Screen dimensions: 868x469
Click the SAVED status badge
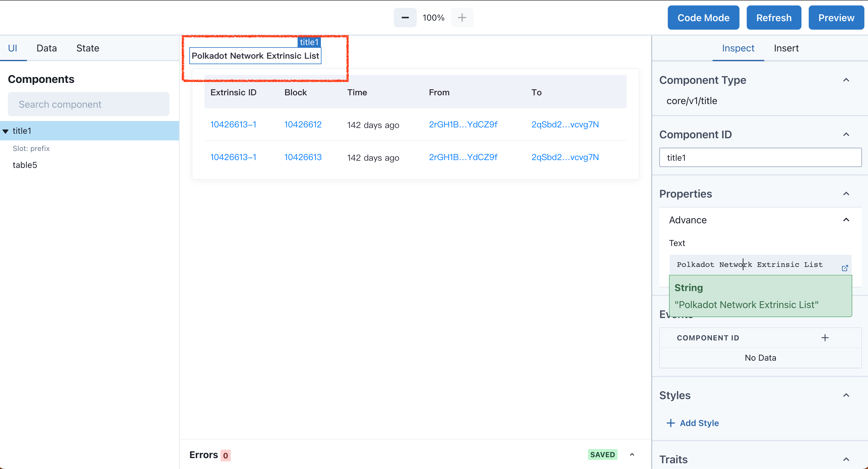[602, 454]
